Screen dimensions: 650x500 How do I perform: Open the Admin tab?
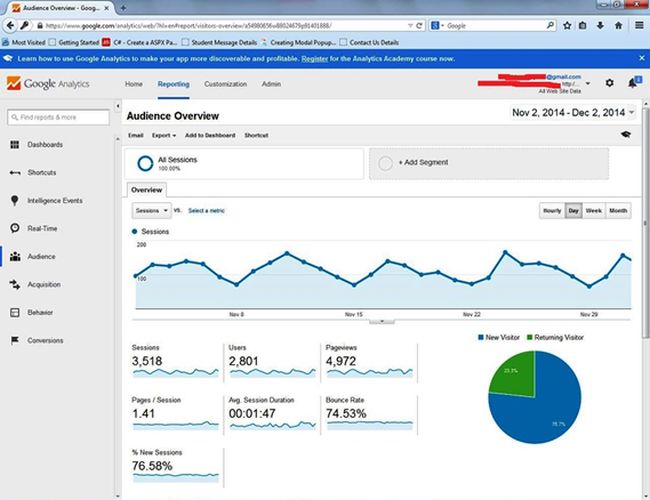[x=271, y=84]
